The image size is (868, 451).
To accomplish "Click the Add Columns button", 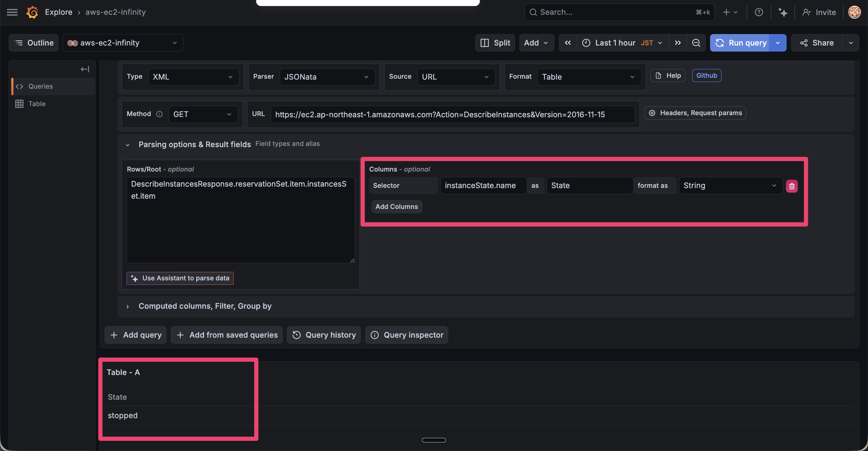I will [x=396, y=207].
